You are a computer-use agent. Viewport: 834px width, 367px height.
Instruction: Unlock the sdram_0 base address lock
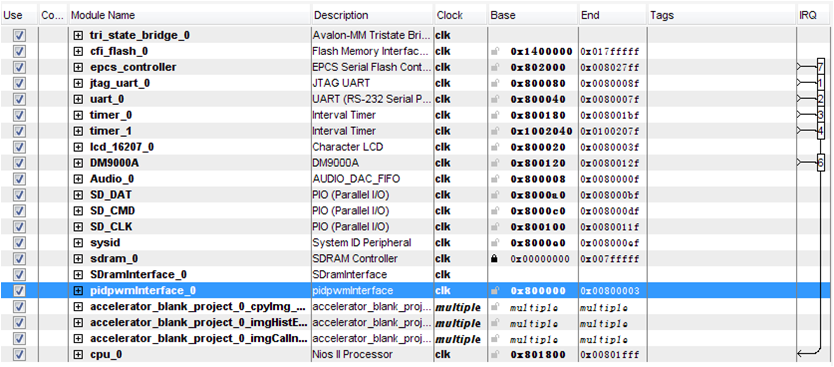coord(495,259)
